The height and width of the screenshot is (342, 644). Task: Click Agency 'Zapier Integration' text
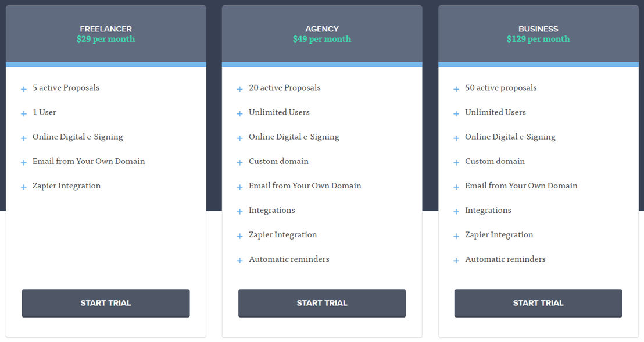click(282, 235)
